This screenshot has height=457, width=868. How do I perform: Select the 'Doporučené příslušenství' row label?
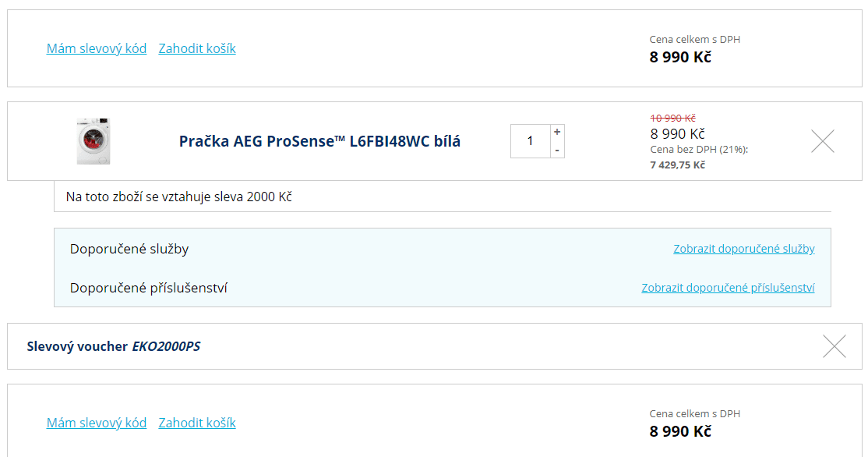[x=148, y=288]
